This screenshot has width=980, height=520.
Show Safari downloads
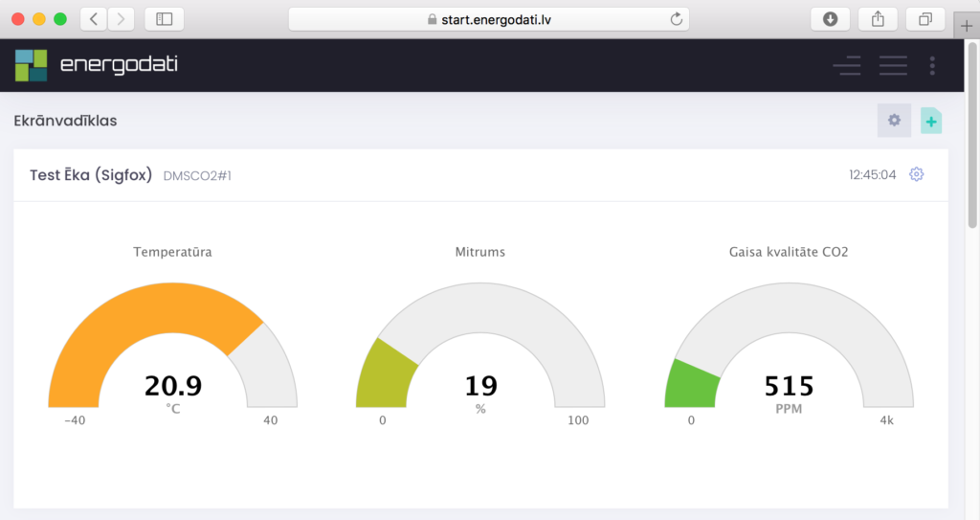pos(830,19)
